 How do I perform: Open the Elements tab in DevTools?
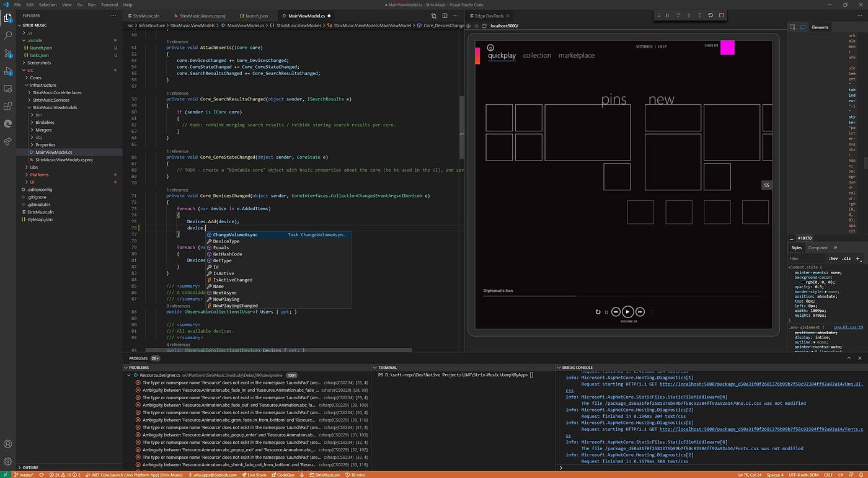pyautogui.click(x=820, y=27)
